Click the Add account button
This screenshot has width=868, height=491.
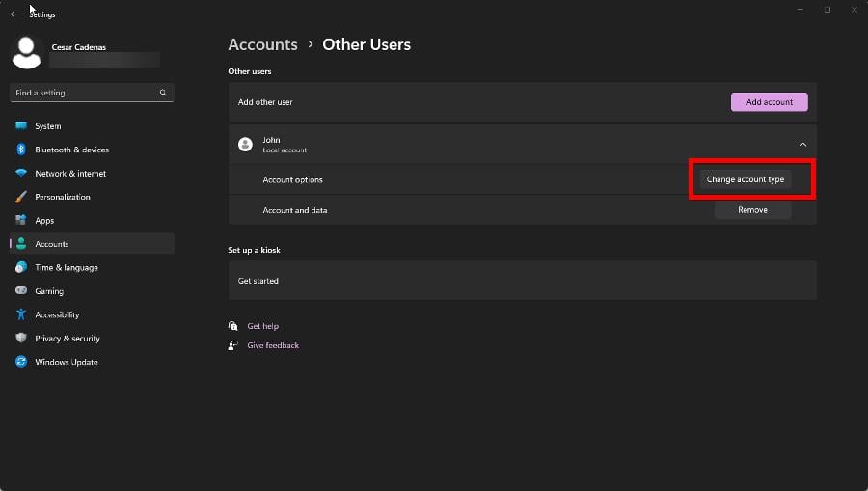tap(769, 102)
